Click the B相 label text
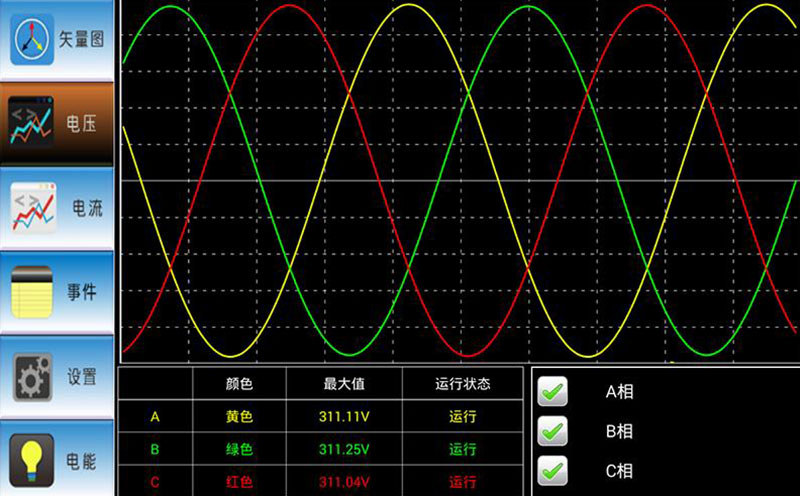This screenshot has height=496, width=800. [619, 431]
